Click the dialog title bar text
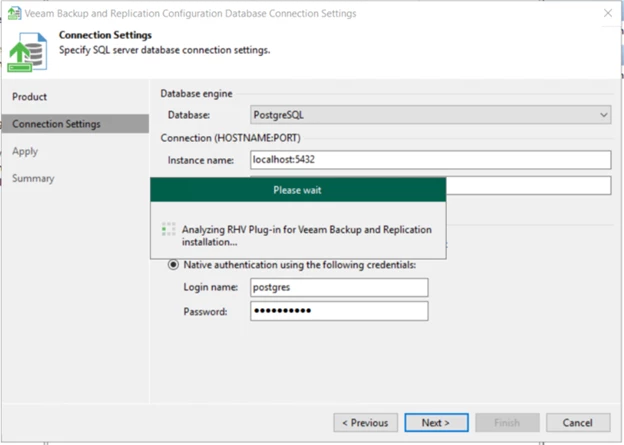Viewport: 624px width, 445px height. pos(190,14)
